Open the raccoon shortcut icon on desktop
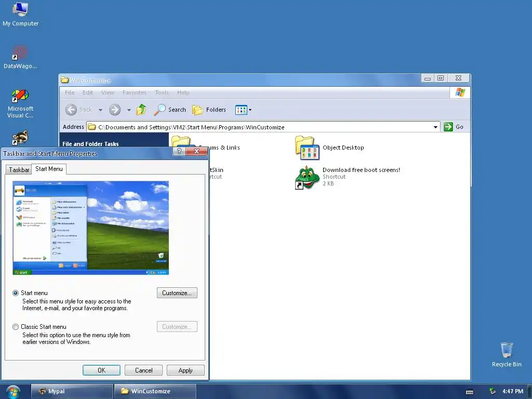Image resolution: width=532 pixels, height=399 pixels. pos(20,137)
